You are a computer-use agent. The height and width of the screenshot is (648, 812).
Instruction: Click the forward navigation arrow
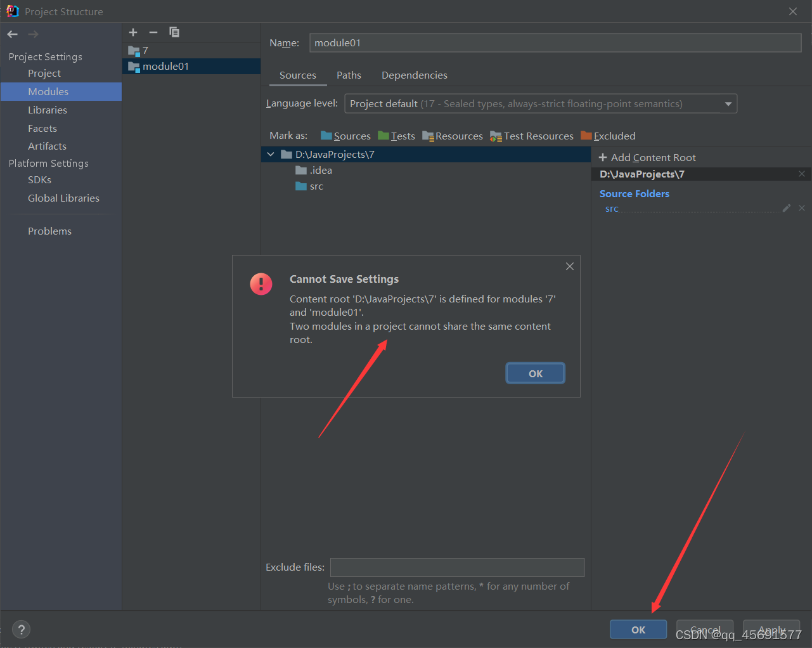[33, 34]
